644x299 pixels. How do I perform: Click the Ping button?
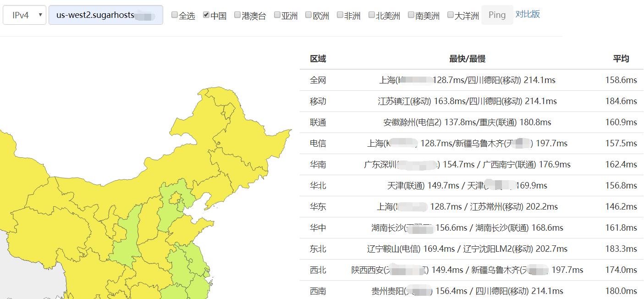point(497,14)
